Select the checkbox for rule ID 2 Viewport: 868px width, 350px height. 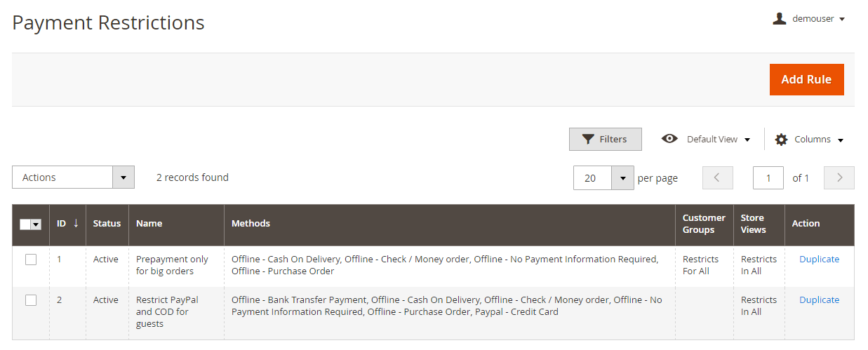(x=31, y=300)
